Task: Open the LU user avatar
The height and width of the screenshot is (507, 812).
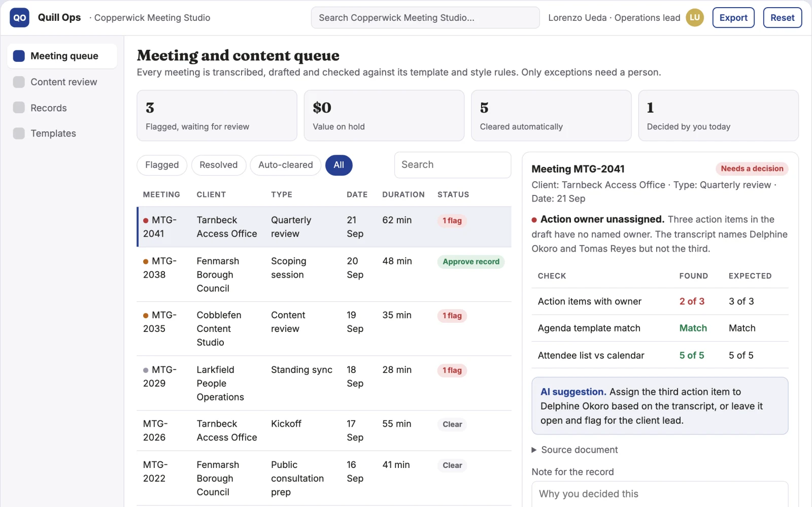Action: pyautogui.click(x=695, y=18)
